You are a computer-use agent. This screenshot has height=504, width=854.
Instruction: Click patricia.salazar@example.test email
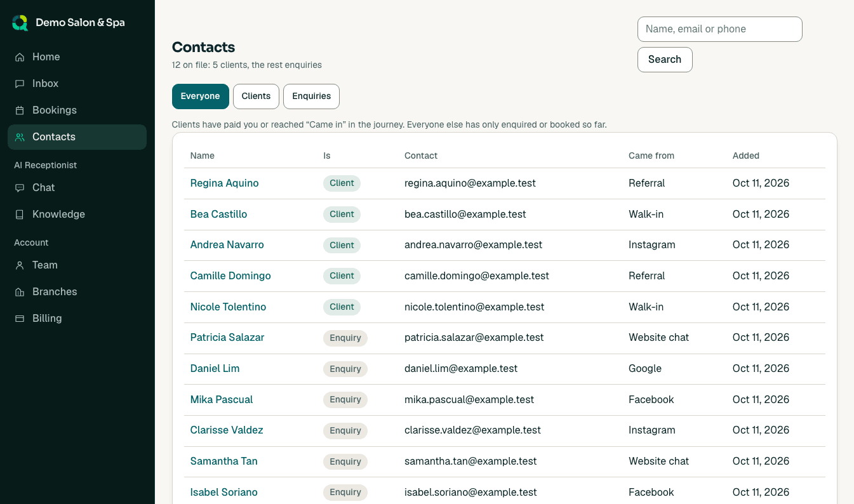coord(474,338)
